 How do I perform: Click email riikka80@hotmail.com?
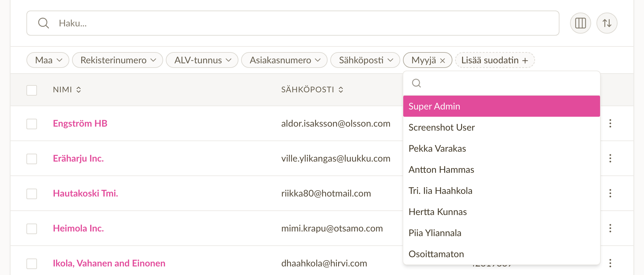pos(326,193)
